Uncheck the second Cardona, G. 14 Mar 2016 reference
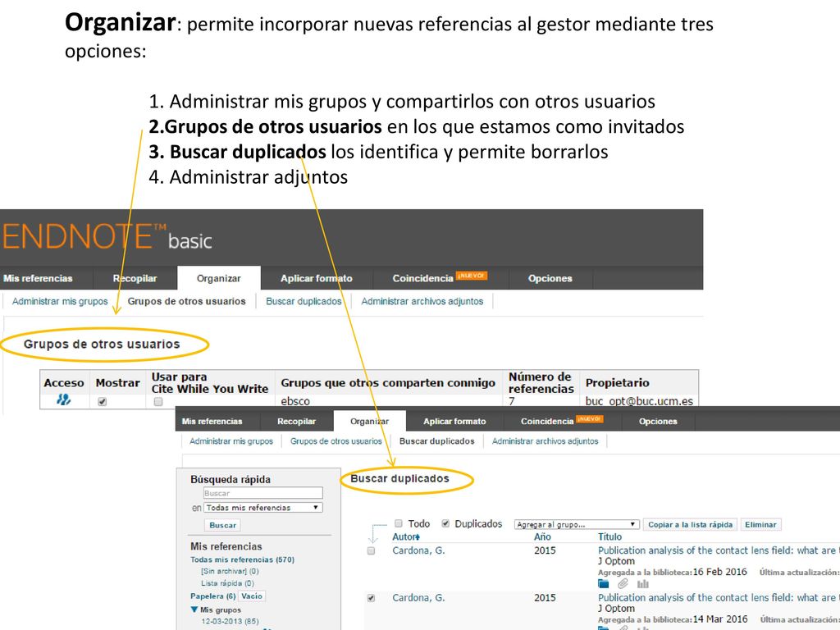The width and height of the screenshot is (840, 630). click(x=372, y=598)
